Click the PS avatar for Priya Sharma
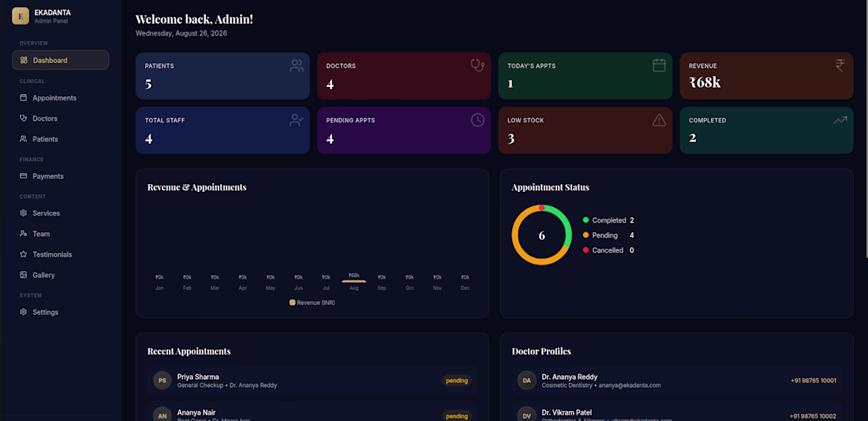868x421 pixels. 163,381
